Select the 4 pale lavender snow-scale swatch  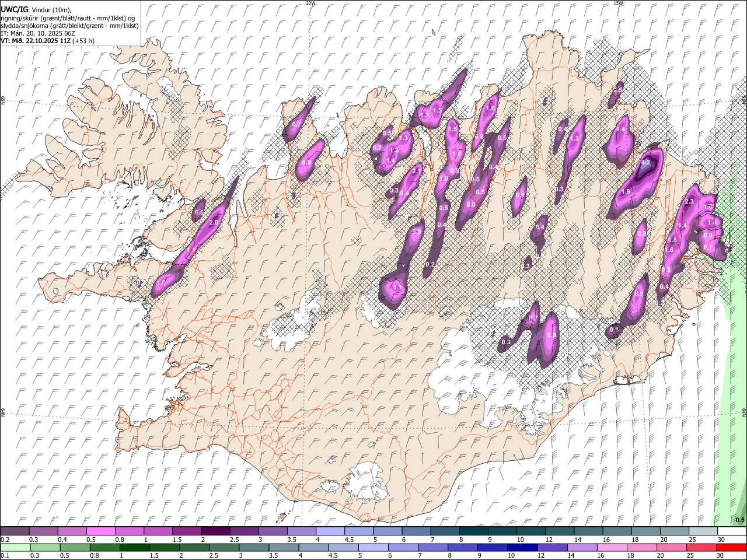tap(330, 531)
